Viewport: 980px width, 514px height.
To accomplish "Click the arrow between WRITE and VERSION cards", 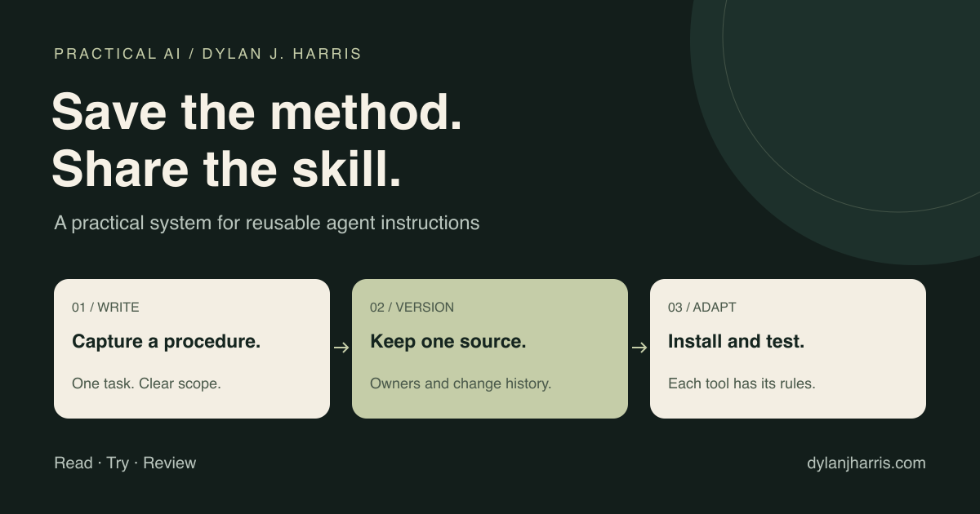I will tap(341, 348).
